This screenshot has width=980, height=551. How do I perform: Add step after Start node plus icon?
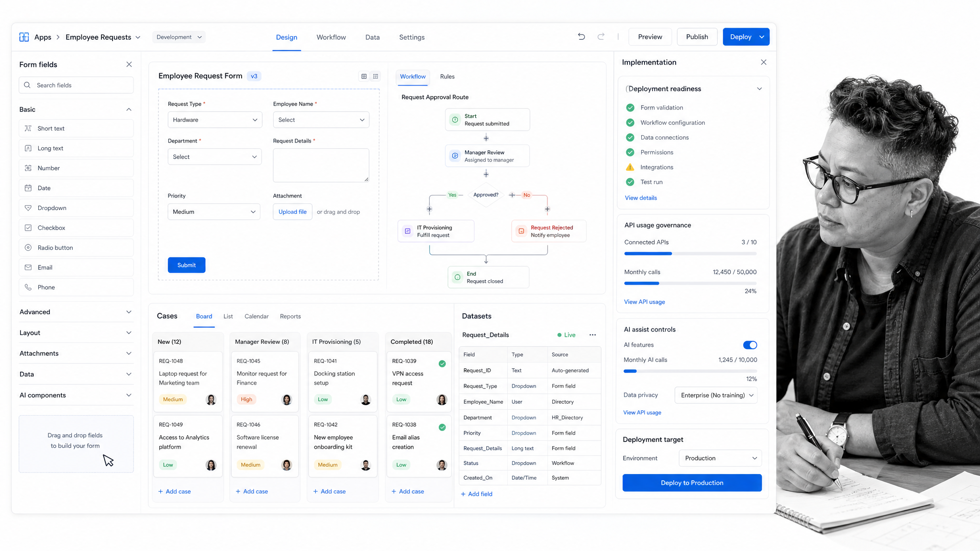pos(486,138)
